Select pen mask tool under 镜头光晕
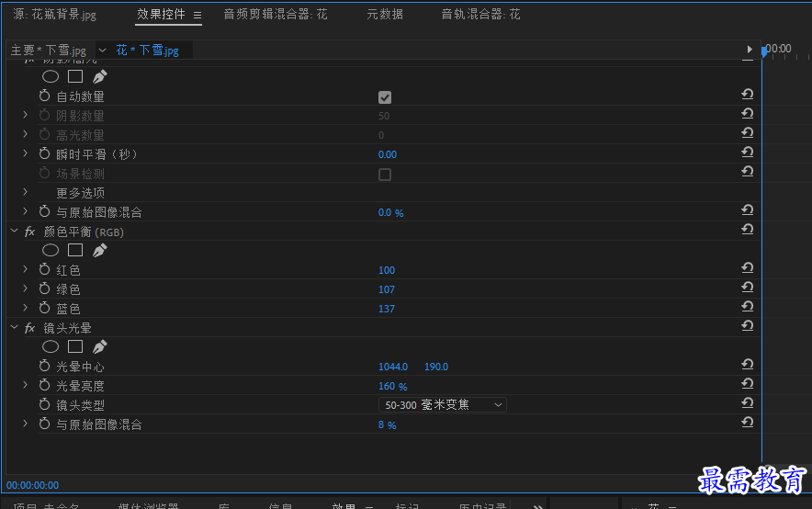 pyautogui.click(x=99, y=346)
